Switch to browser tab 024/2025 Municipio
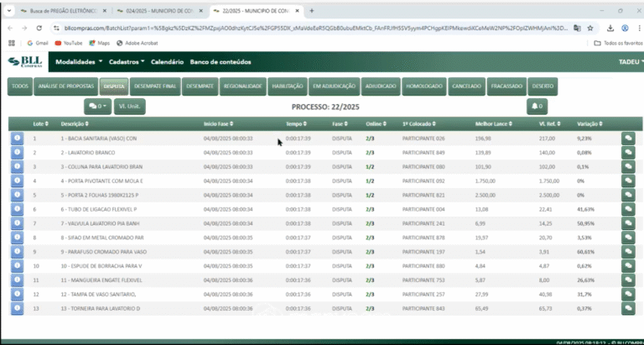Image resolution: width=644 pixels, height=345 pixels. click(158, 11)
